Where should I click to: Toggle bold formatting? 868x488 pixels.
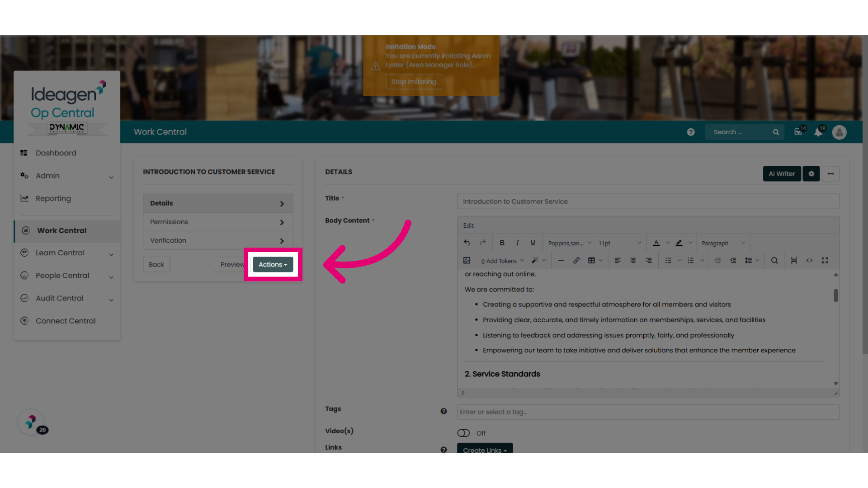coord(502,243)
